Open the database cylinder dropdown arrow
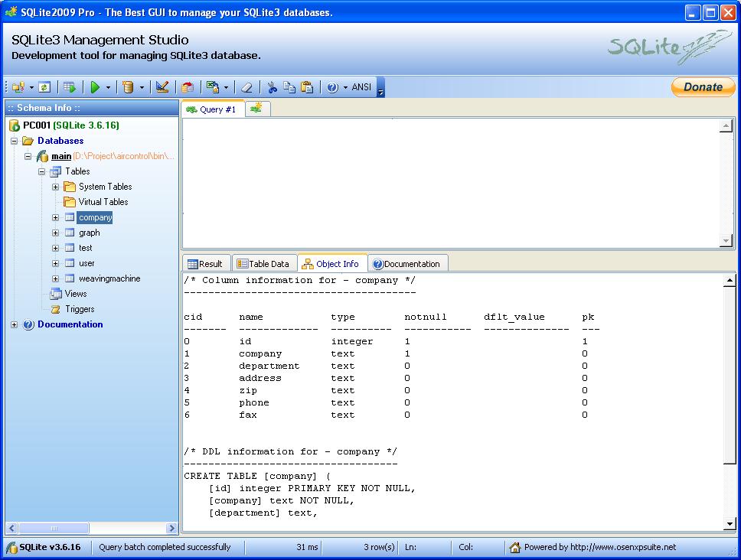Screen dimensions: 741x560 coord(142,87)
